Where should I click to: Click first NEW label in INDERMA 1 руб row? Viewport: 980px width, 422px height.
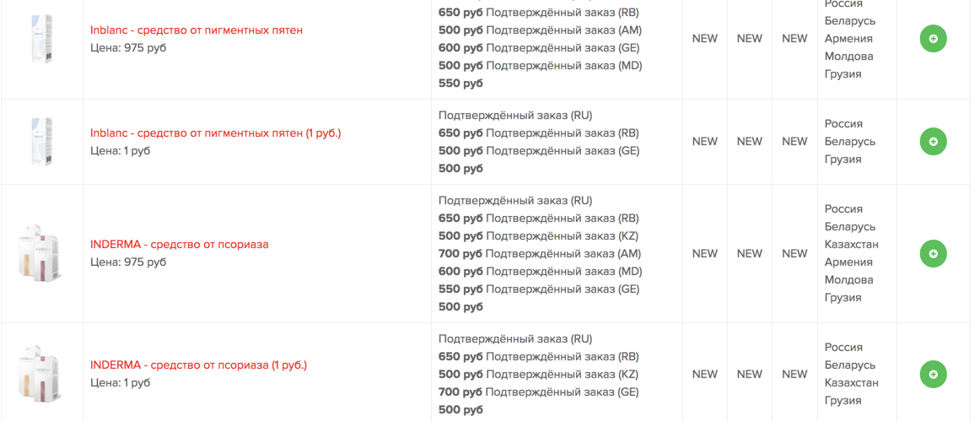(x=705, y=375)
